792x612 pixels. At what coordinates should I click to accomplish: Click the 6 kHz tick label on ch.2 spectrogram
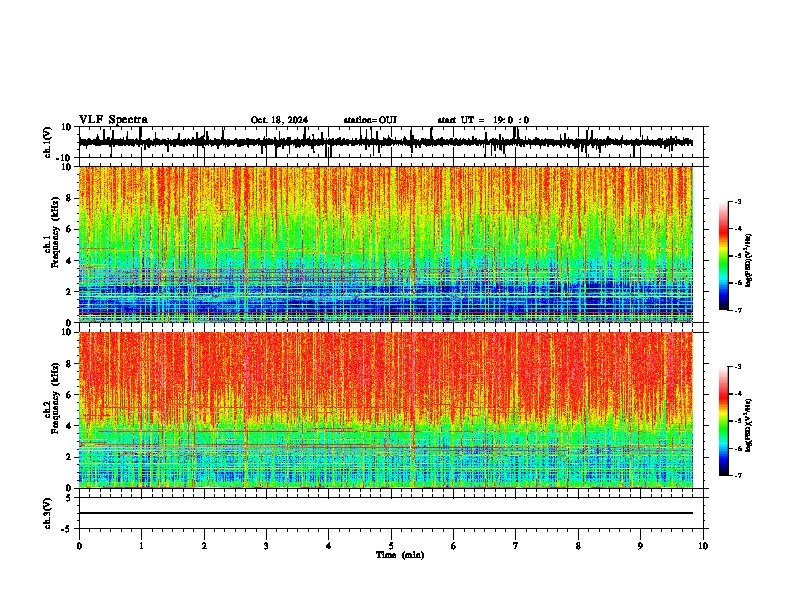69,395
